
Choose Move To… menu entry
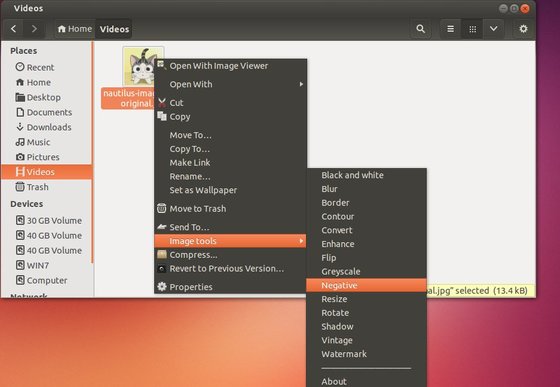[x=230, y=135]
